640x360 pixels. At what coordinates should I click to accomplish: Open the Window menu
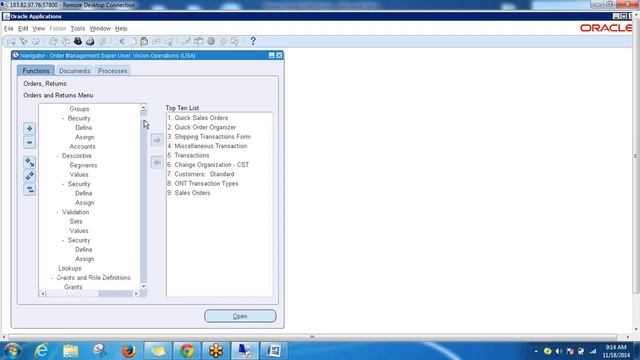pos(100,29)
